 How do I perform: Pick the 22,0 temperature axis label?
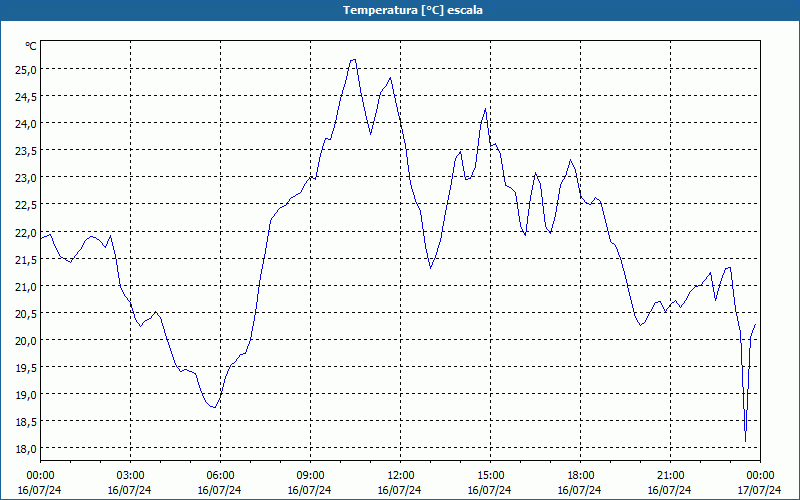click(26, 232)
